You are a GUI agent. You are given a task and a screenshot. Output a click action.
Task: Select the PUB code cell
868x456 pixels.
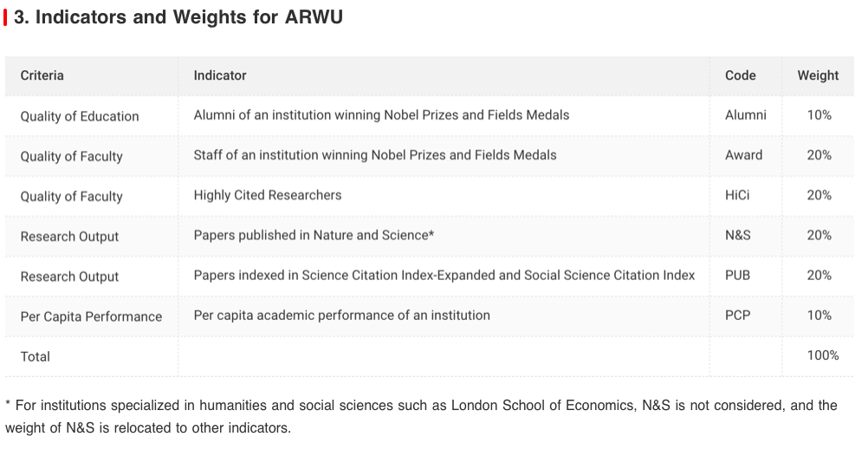tap(737, 275)
